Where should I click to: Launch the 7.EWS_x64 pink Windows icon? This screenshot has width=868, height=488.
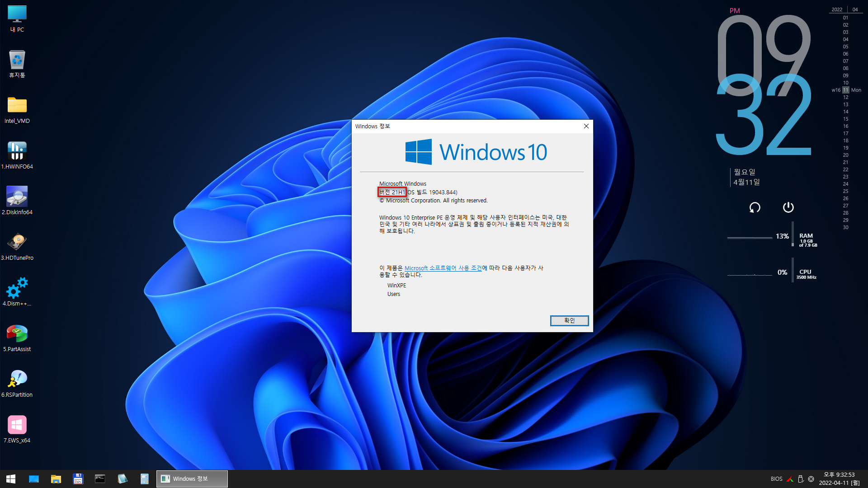pyautogui.click(x=17, y=429)
